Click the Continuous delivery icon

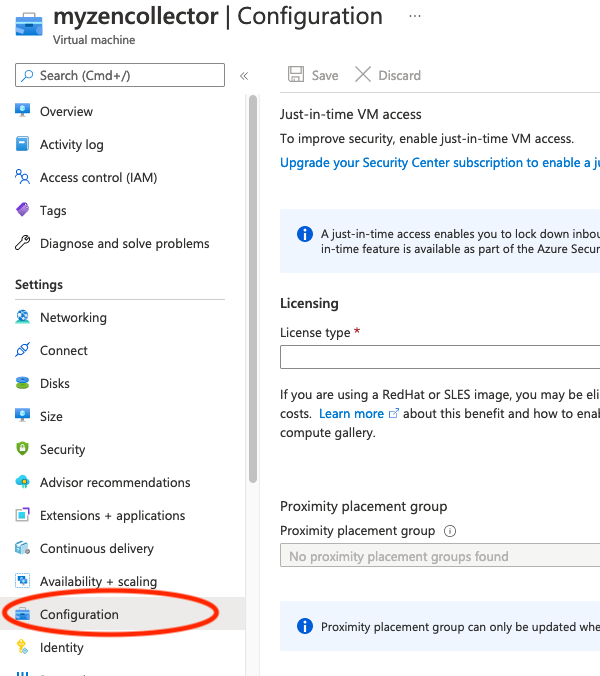click(22, 548)
